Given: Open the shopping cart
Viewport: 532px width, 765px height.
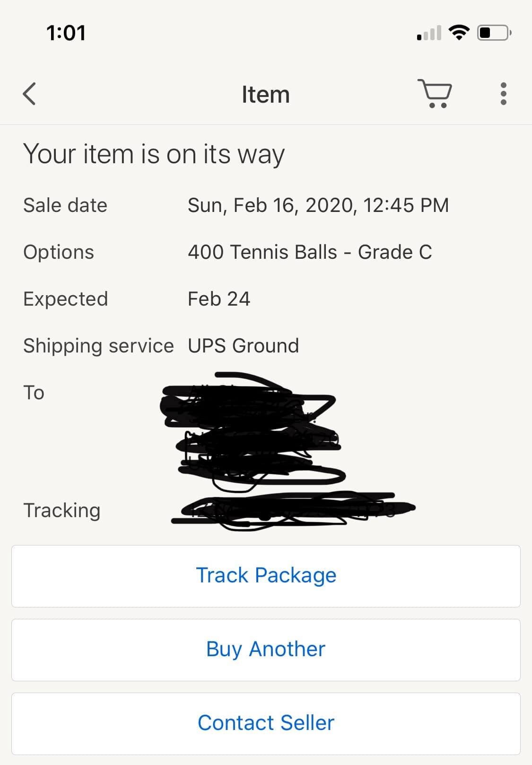Looking at the screenshot, I should pyautogui.click(x=435, y=93).
